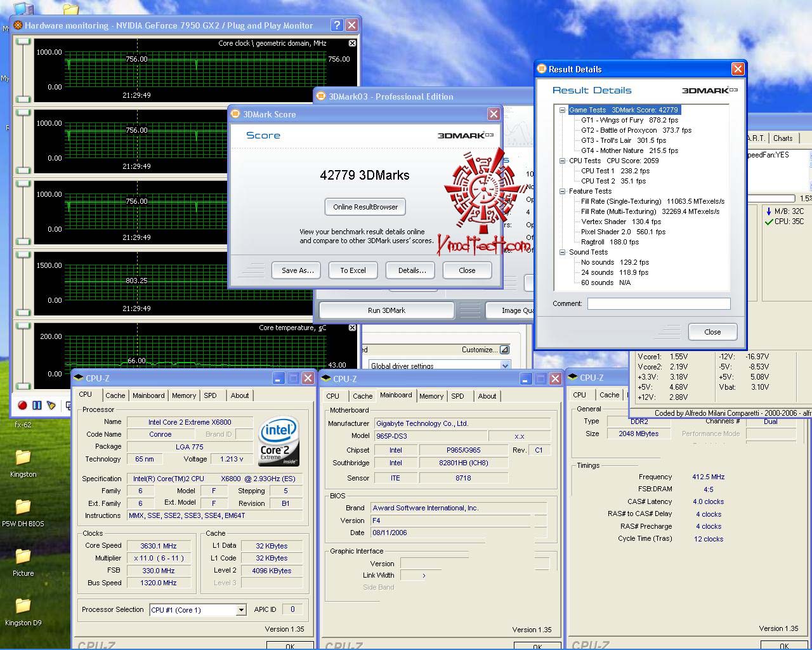Viewport: 812px width, 650px height.
Task: Open the Kingston D9 desktop folder
Action: pyautogui.click(x=23, y=612)
